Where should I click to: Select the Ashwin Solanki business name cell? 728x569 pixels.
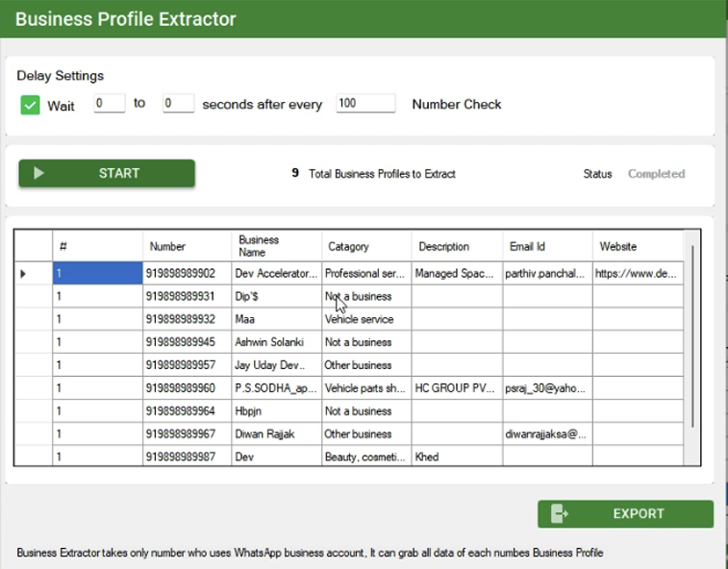pos(276,342)
